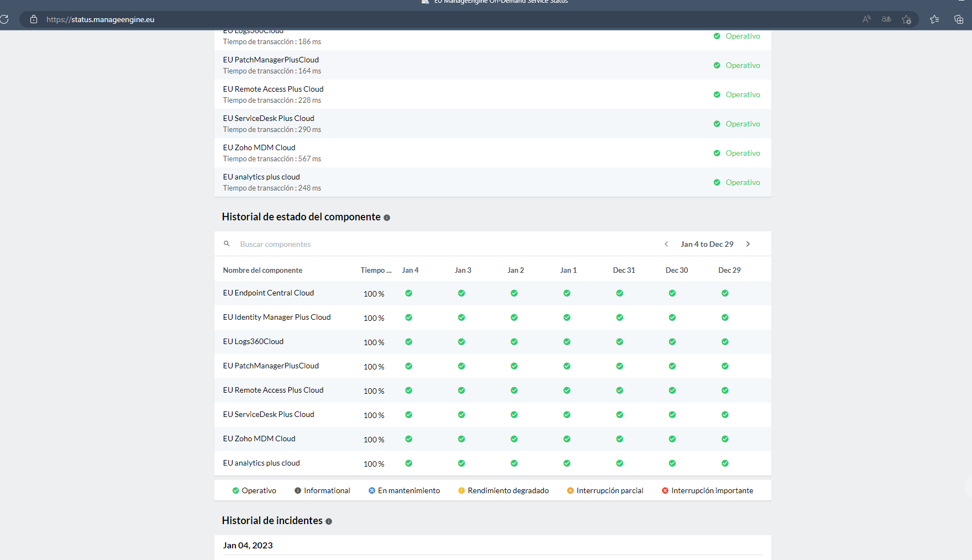The image size is (972, 560).
Task: Add this page to favorites star icon
Action: pos(906,19)
